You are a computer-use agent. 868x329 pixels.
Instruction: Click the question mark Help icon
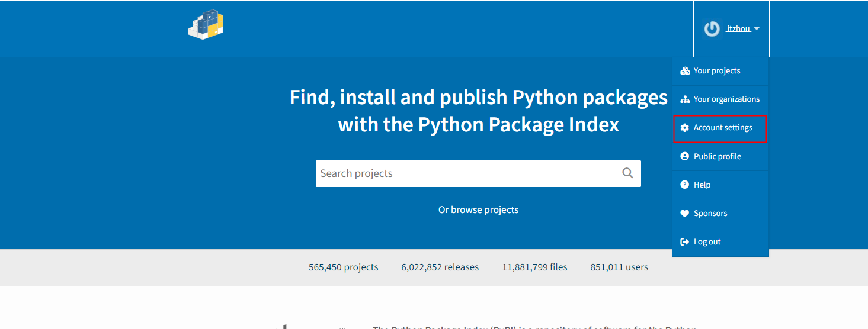[x=685, y=185]
